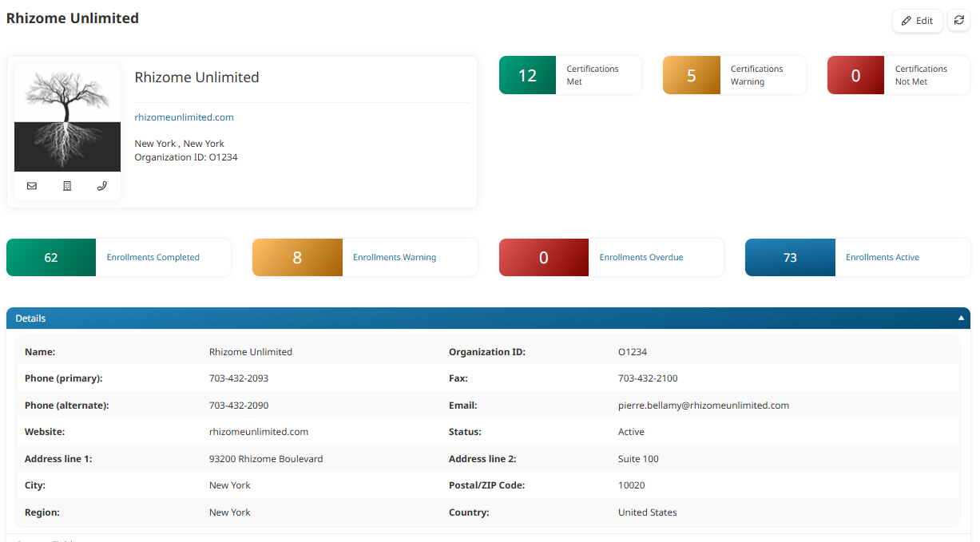Click the orange 8 enrollments warning tile
980x542 pixels.
297,257
